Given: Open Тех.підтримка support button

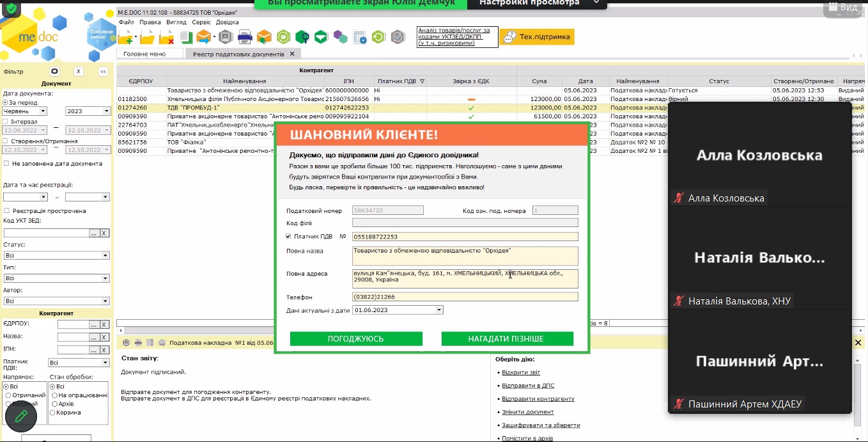Looking at the screenshot, I should [x=537, y=37].
